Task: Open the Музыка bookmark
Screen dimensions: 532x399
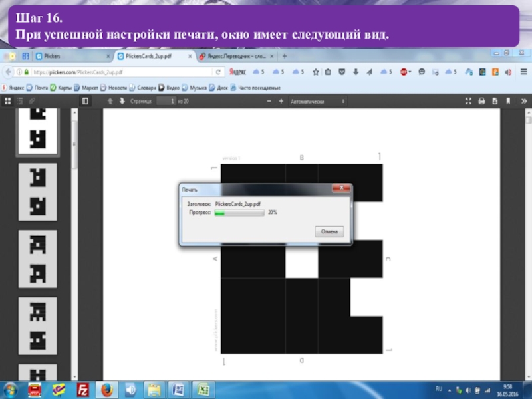Action: click(x=194, y=88)
